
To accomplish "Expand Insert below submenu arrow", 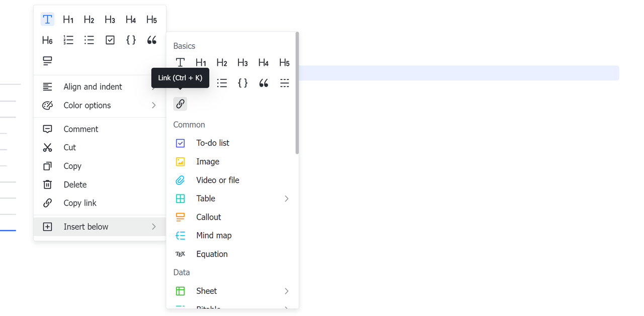I will 154,227.
